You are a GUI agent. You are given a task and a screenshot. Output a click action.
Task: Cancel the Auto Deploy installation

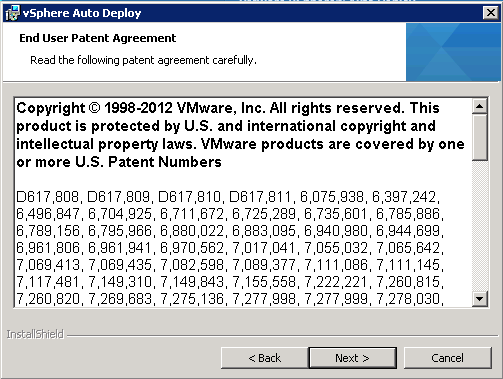tap(448, 358)
